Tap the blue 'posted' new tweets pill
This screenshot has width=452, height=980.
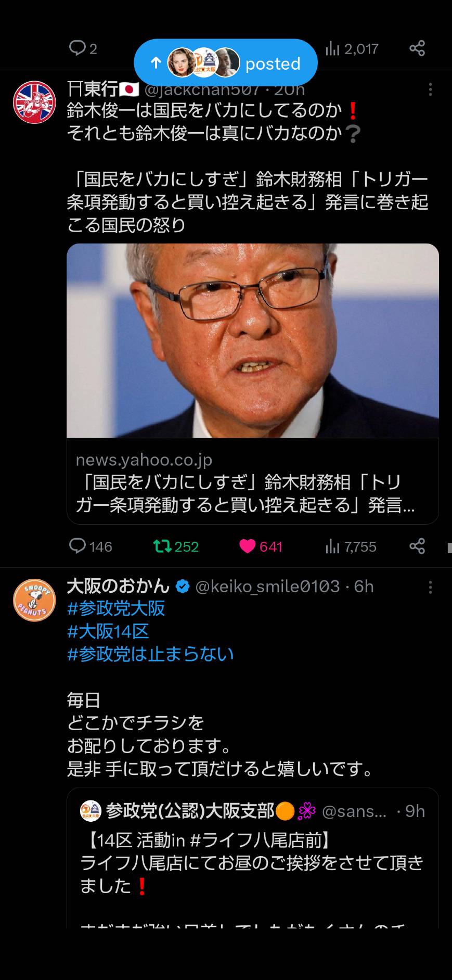click(x=225, y=62)
